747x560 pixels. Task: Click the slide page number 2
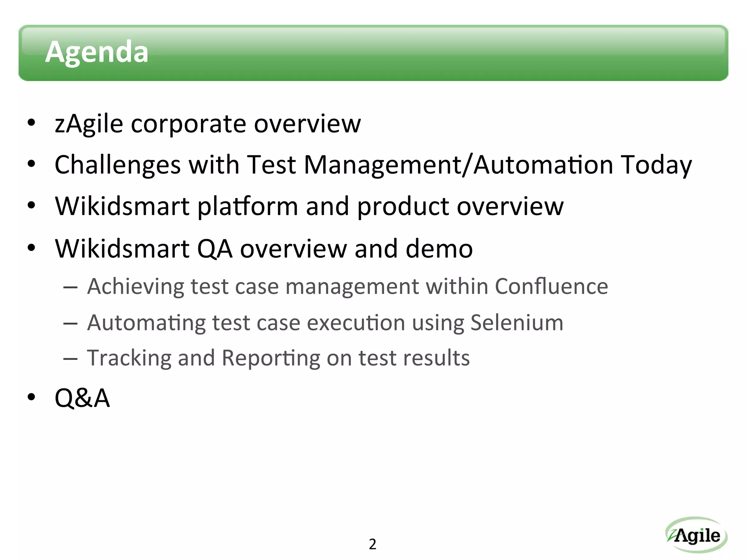click(x=372, y=544)
